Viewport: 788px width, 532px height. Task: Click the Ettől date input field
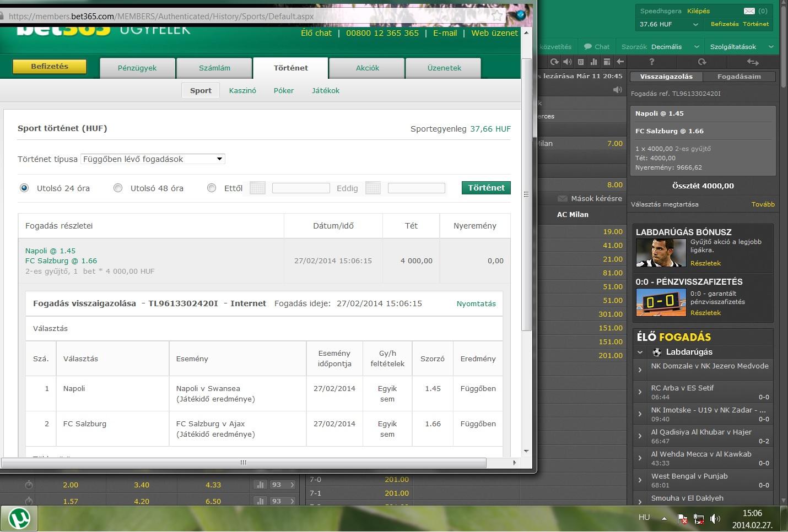(x=301, y=188)
